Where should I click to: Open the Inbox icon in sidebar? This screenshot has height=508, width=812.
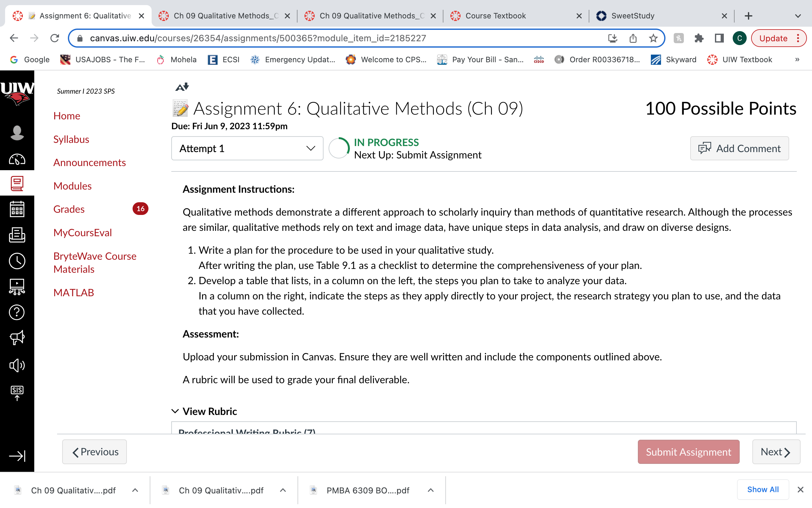[17, 235]
